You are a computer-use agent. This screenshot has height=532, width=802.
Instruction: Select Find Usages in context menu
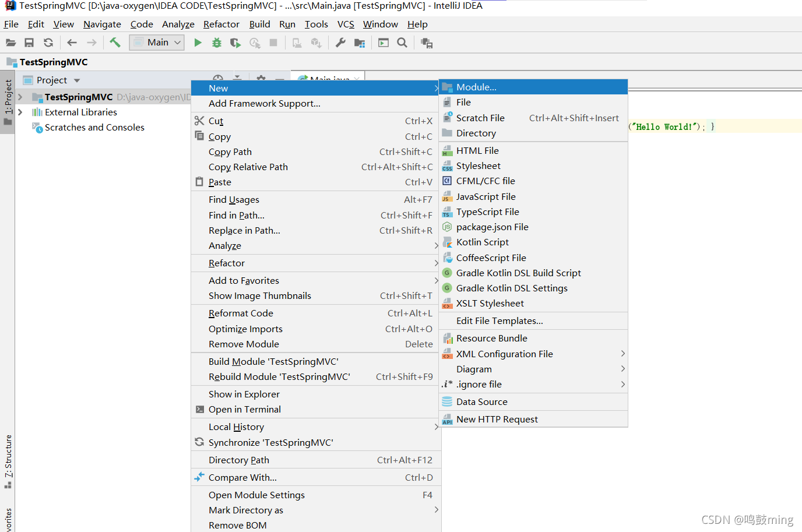click(316, 199)
